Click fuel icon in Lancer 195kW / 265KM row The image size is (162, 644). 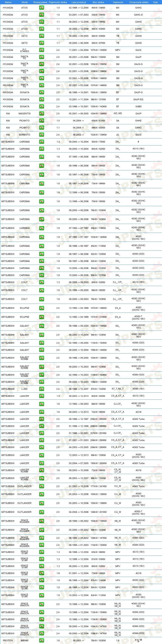[41, 463]
